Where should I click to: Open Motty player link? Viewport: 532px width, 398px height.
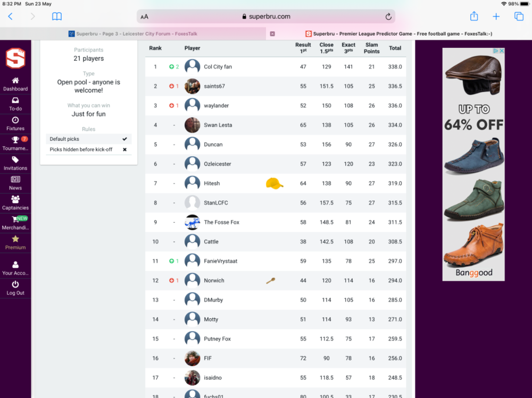211,319
